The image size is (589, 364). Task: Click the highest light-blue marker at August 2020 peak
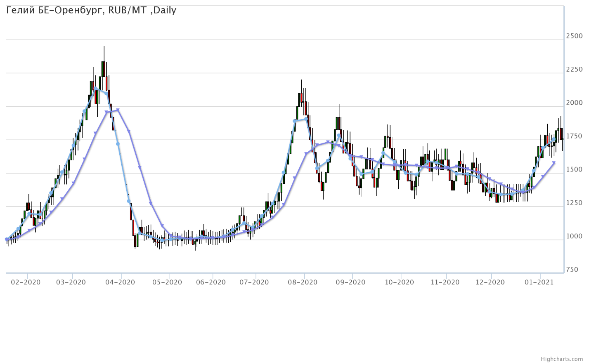pos(306,119)
